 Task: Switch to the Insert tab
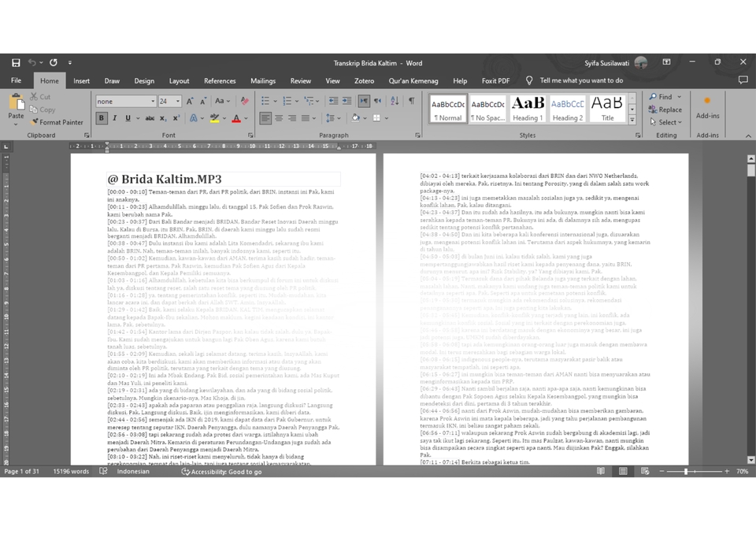(81, 81)
